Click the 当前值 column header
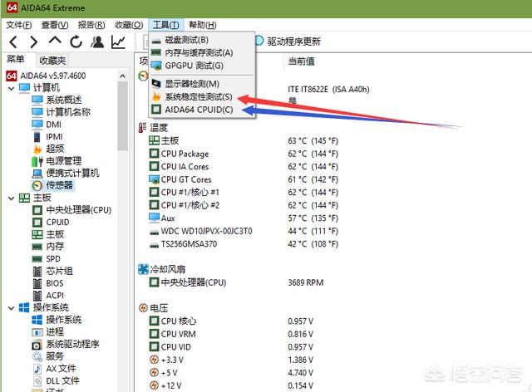Screen dimensions: 532x392 [301, 61]
